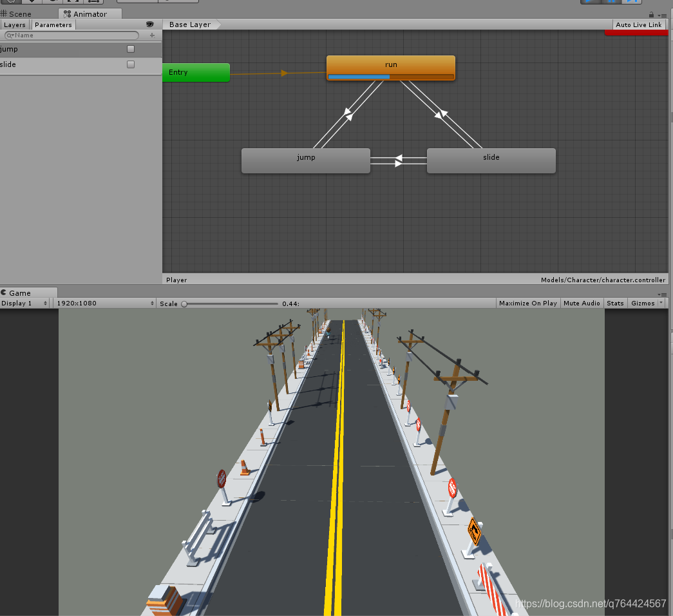Toggle the eye visibility icon in Animator
673x616 pixels.
150,24
